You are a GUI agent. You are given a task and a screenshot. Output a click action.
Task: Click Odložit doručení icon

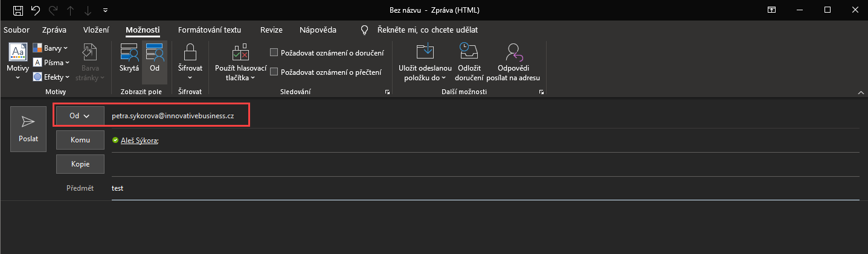click(469, 63)
